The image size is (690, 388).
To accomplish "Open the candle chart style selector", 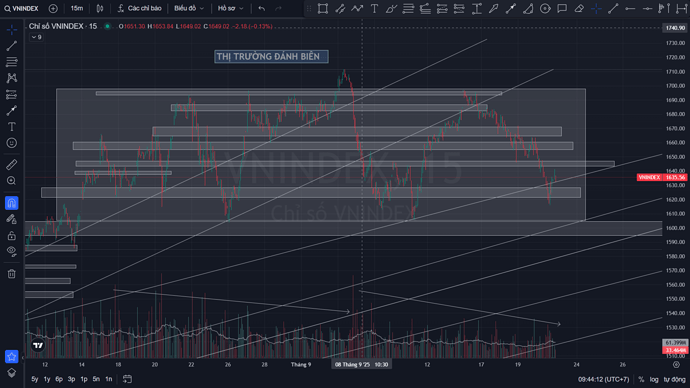I will (100, 8).
